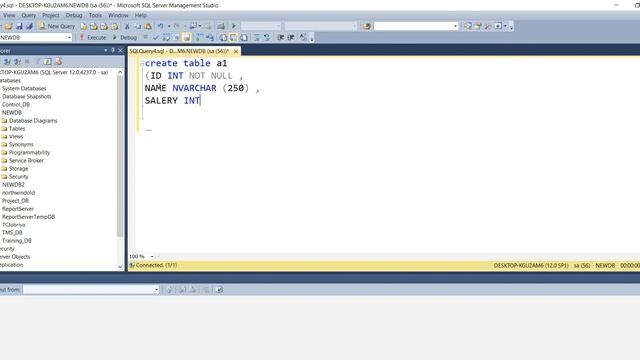Toggle highlighted Results to Grid icon
Image resolution: width=640 pixels, height=360 pixels.
pos(233,38)
